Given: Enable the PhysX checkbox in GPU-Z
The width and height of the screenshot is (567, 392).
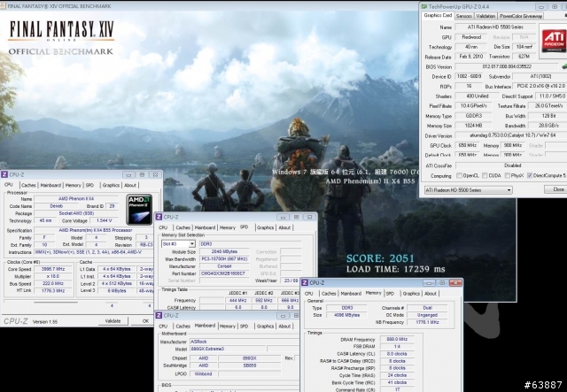Looking at the screenshot, I should 508,175.
